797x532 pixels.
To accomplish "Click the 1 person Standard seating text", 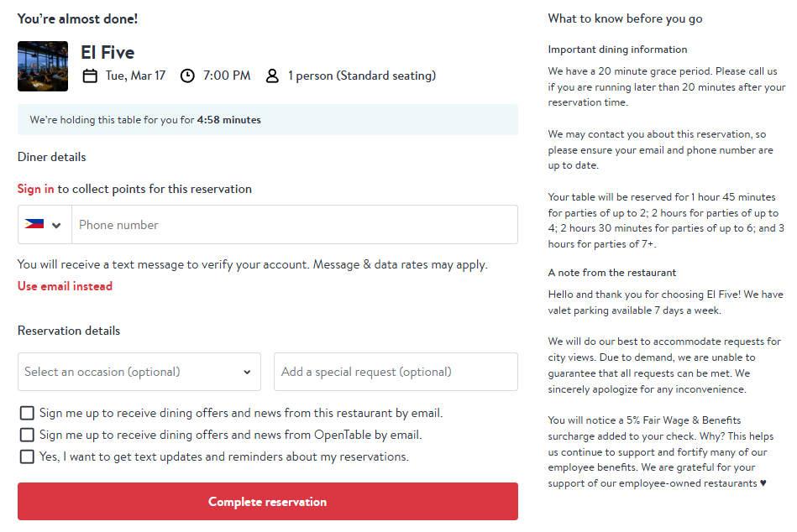I will click(x=362, y=76).
